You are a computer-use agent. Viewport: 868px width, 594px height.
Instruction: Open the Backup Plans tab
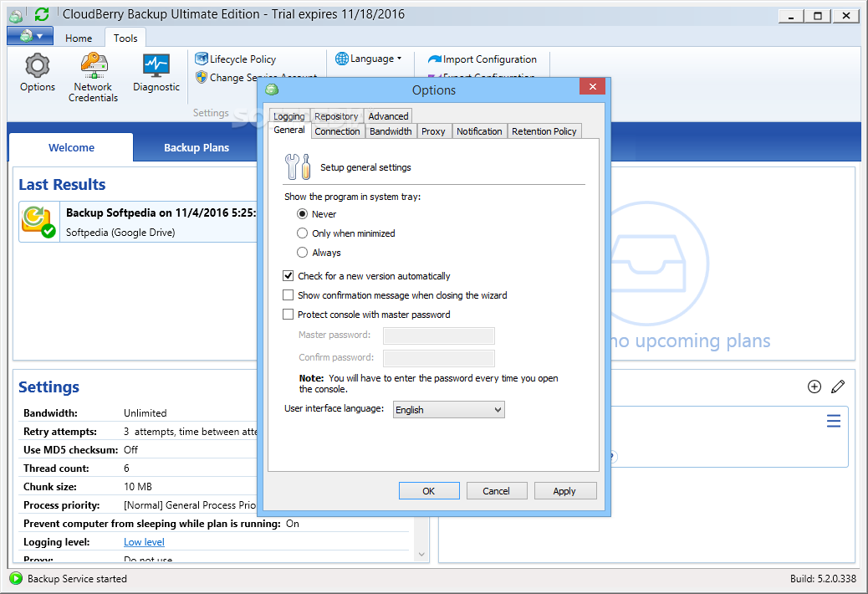tap(197, 148)
